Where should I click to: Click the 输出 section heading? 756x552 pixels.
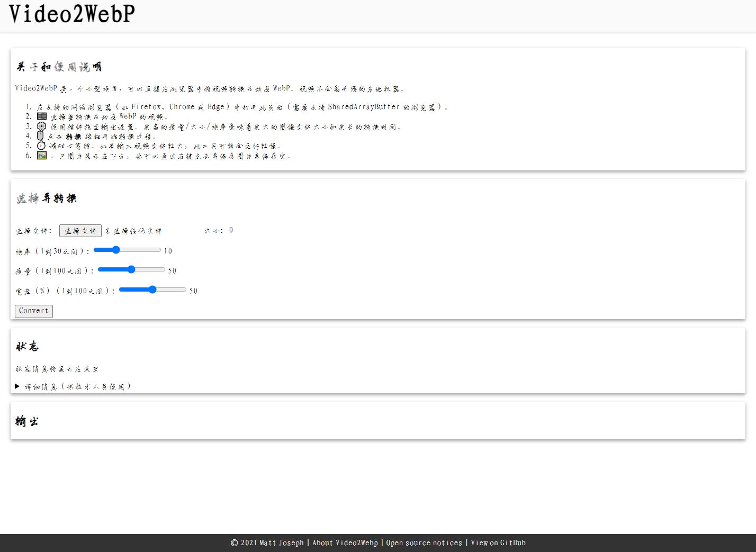point(27,421)
